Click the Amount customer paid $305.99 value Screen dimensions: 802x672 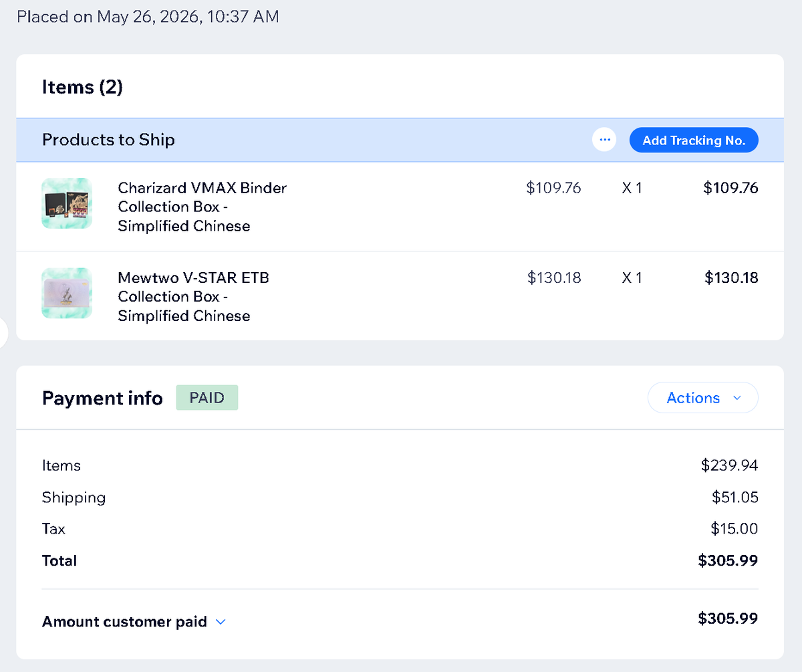728,619
